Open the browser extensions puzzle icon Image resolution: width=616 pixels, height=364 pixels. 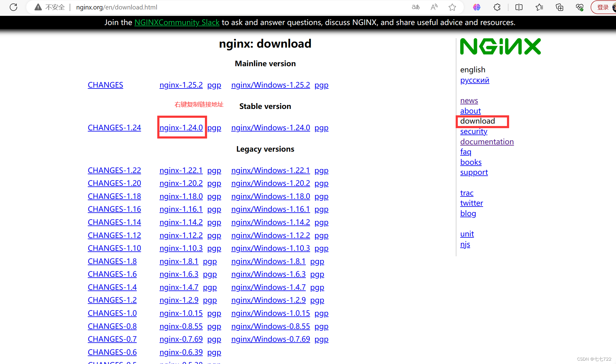click(497, 7)
